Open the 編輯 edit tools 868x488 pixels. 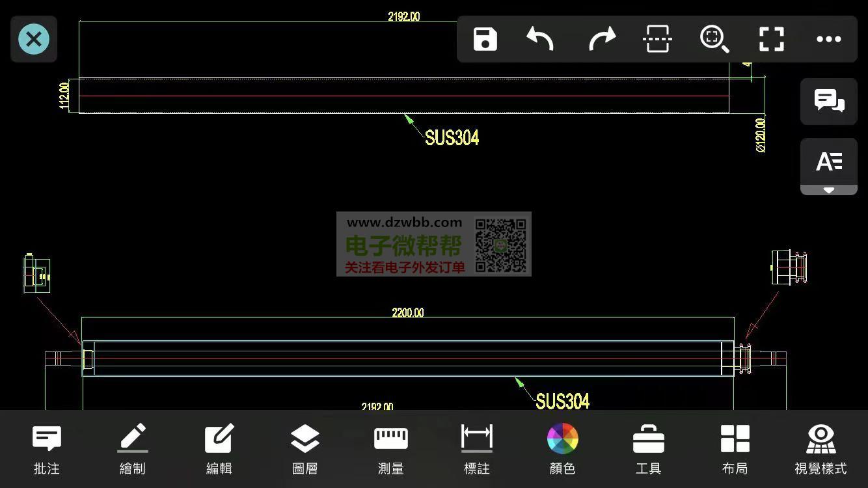[219, 449]
